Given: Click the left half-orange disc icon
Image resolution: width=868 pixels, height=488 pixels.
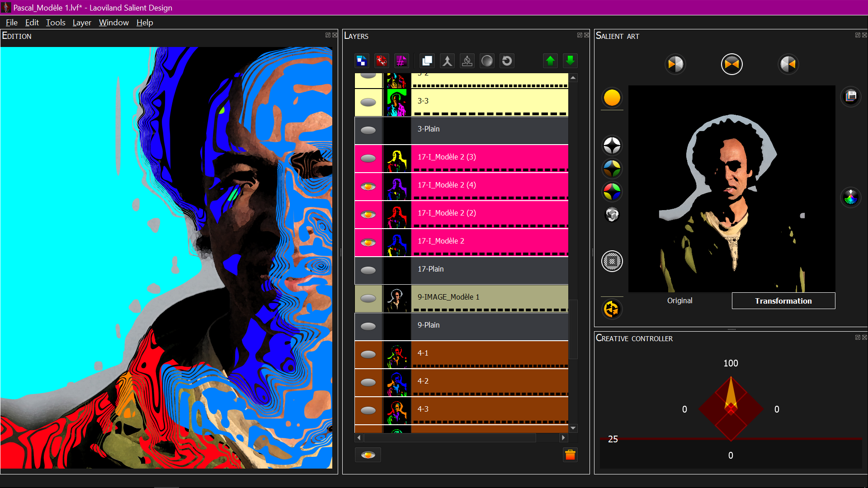Looking at the screenshot, I should click(x=675, y=64).
